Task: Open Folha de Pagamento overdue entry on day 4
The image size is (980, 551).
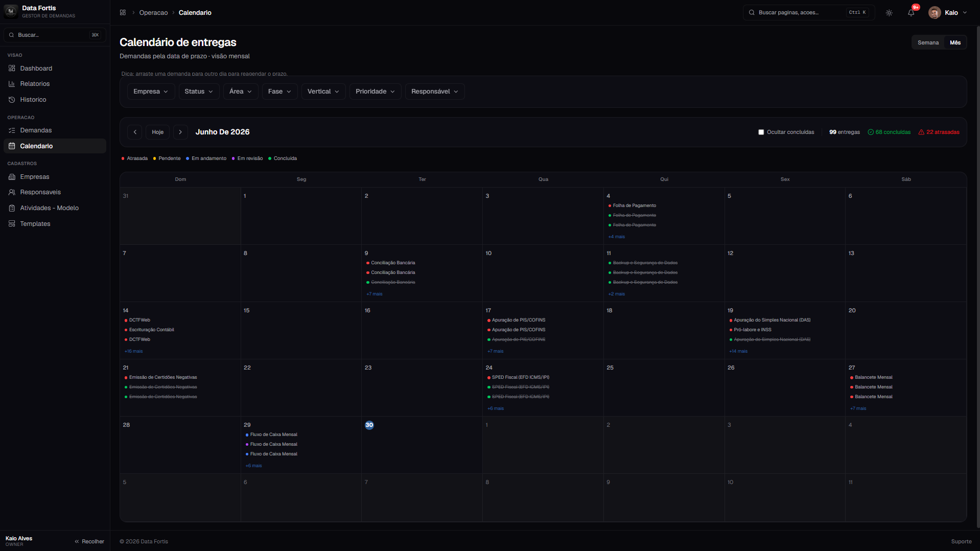Action: tap(634, 205)
